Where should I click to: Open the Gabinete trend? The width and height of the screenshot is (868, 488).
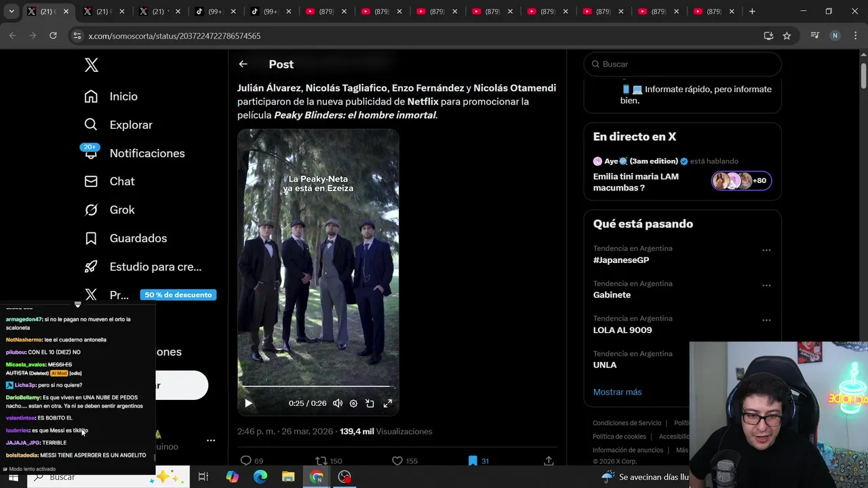click(612, 295)
